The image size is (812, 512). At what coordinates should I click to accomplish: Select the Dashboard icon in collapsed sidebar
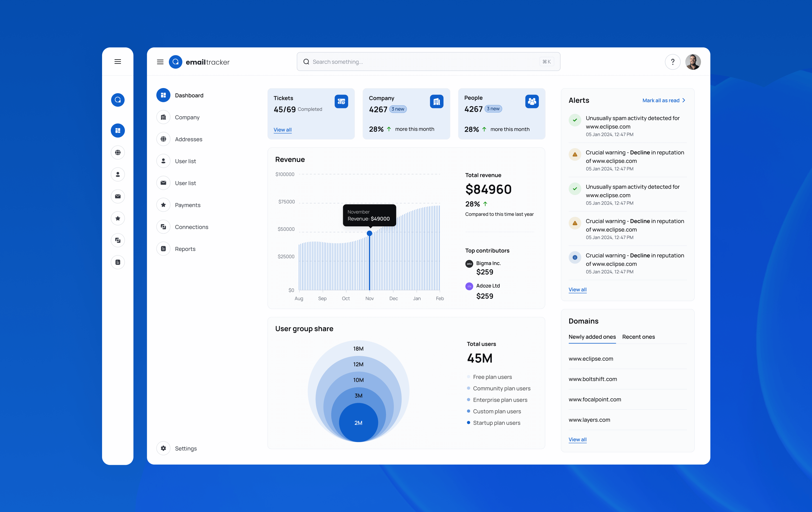(x=118, y=130)
